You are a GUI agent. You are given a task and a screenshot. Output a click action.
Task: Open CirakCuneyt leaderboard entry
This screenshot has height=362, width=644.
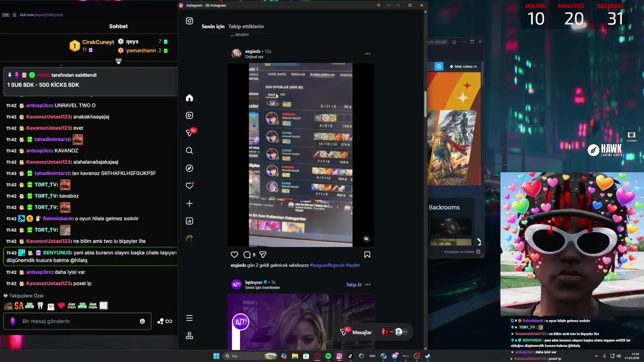point(92,46)
